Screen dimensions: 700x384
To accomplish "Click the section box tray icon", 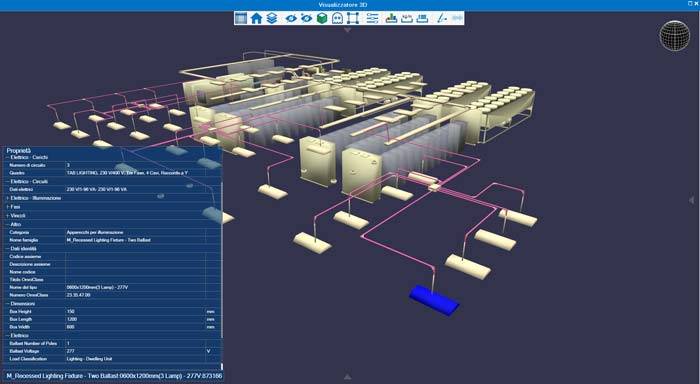I will 422,18.
